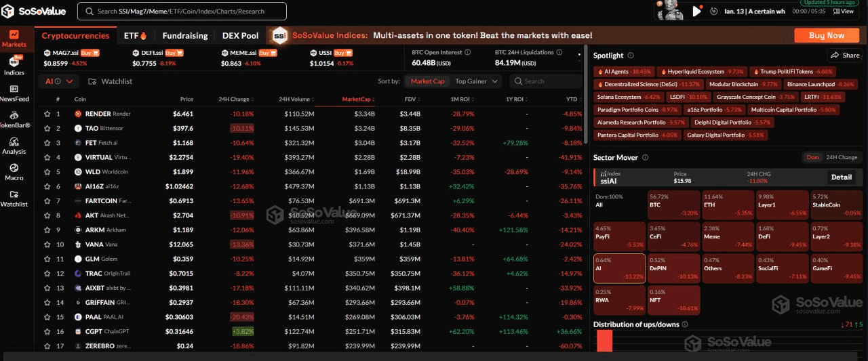Favorite WLD with its star
The image size is (868, 361).
[47, 172]
